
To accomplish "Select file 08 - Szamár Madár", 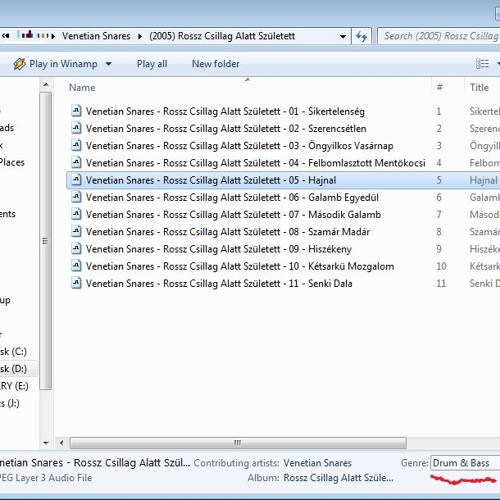I will 228,232.
